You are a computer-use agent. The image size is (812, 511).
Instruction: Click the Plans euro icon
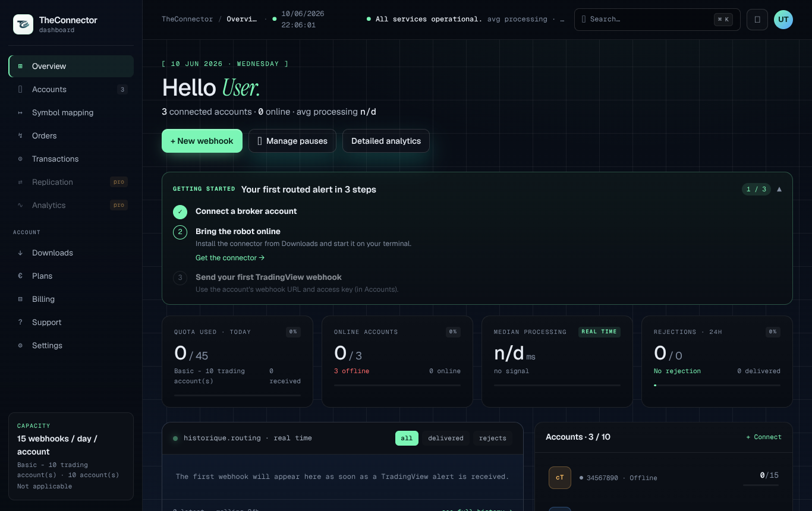pyautogui.click(x=20, y=276)
